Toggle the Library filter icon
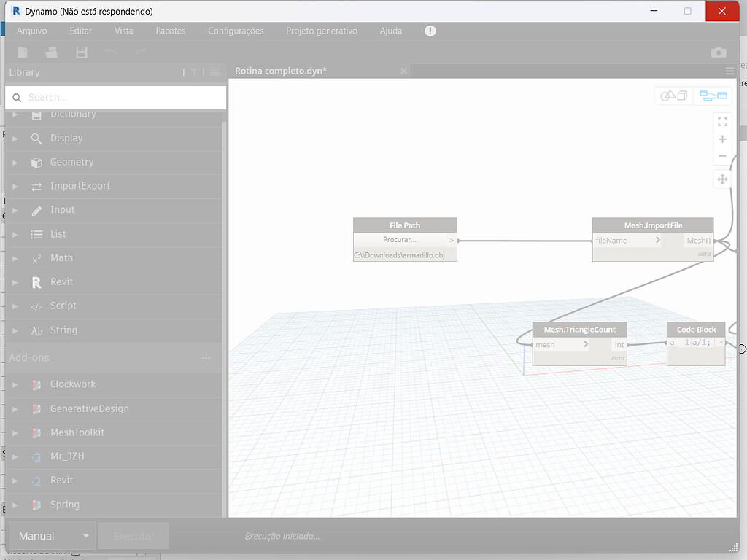 click(x=193, y=72)
